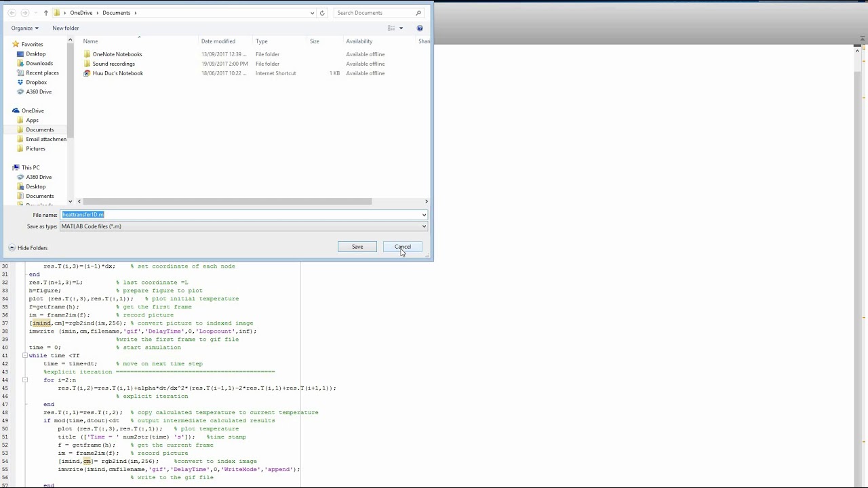
Task: Open the Apps folder under OneDrive
Action: [32, 120]
